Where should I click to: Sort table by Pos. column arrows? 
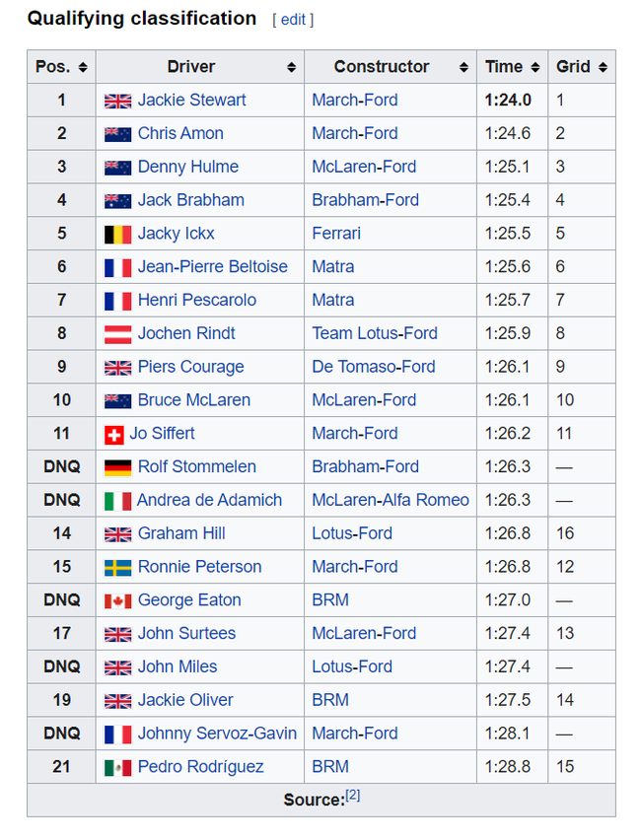click(x=83, y=67)
